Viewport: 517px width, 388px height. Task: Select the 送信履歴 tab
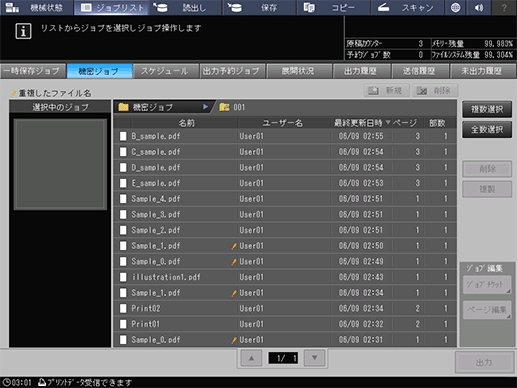coord(420,71)
